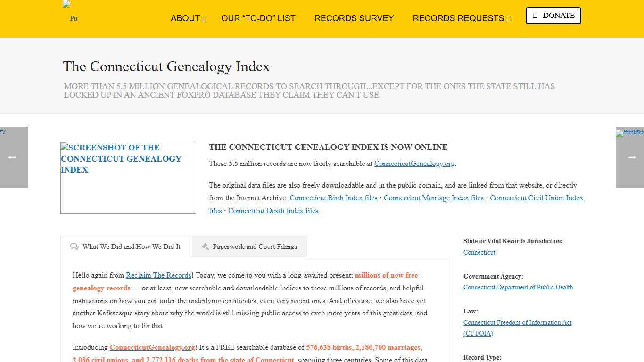Expand the RECORDS REQUESTS dropdown

461,18
